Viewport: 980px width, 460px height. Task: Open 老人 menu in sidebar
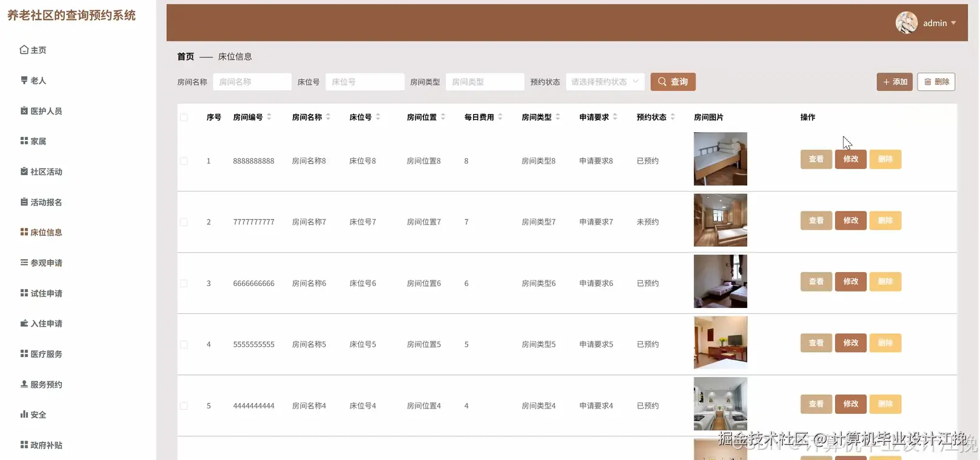click(x=38, y=81)
